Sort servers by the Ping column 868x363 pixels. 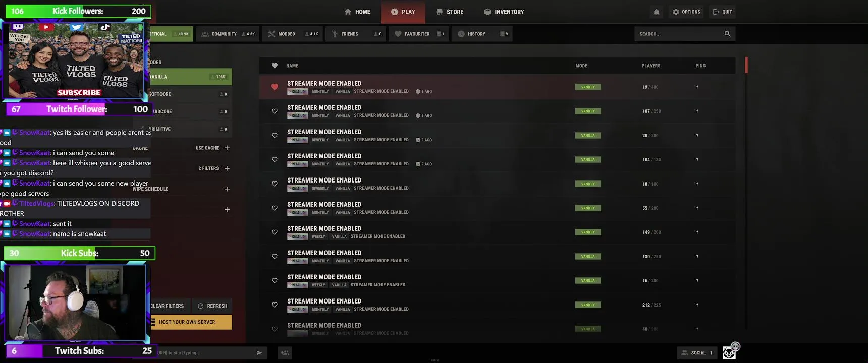700,66
